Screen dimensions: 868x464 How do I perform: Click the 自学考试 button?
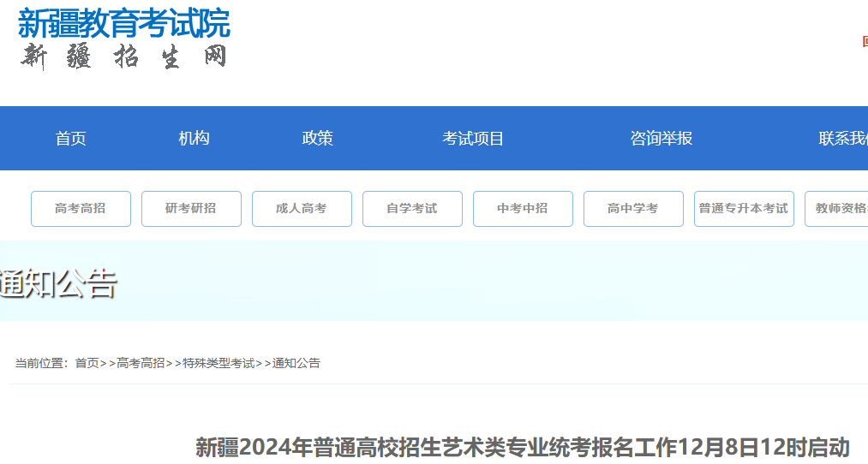412,209
